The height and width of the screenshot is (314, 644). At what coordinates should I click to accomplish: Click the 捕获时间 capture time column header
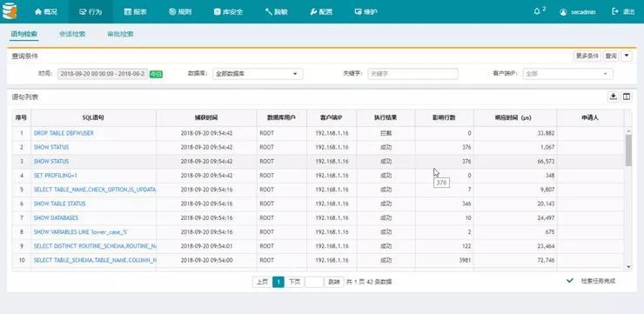click(x=206, y=117)
